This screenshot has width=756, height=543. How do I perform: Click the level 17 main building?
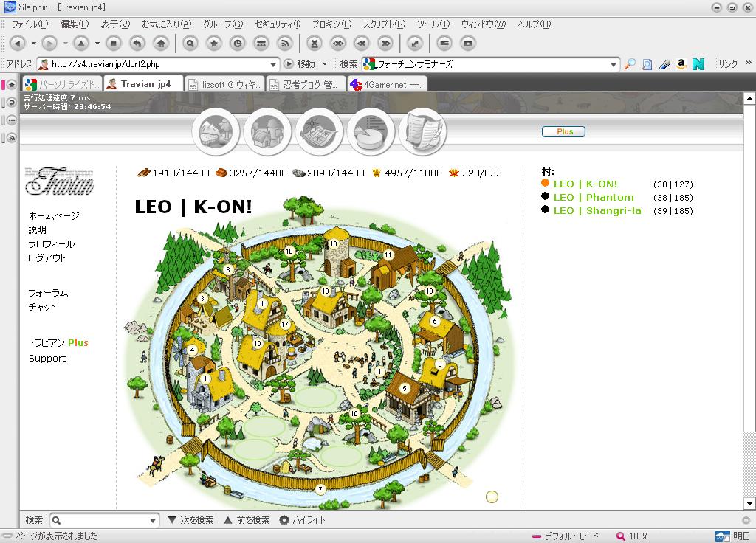coord(285,325)
